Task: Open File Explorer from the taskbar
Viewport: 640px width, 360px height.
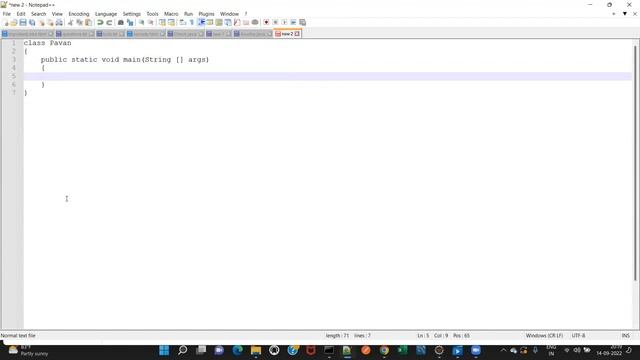Action: pos(256,350)
